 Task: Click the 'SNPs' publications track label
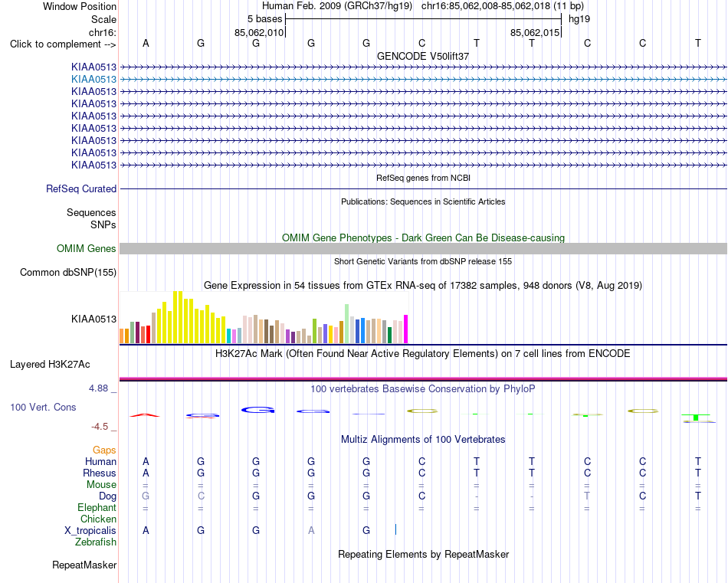pos(103,224)
